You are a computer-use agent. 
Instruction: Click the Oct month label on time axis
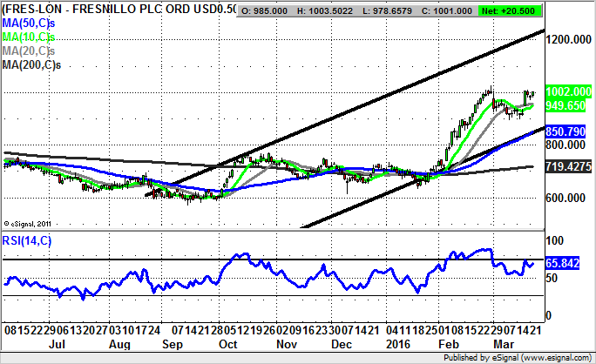[x=227, y=345]
